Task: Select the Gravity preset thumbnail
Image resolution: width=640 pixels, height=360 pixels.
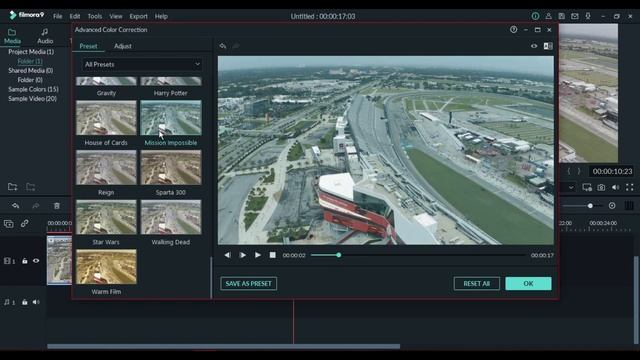Action: coord(106,81)
